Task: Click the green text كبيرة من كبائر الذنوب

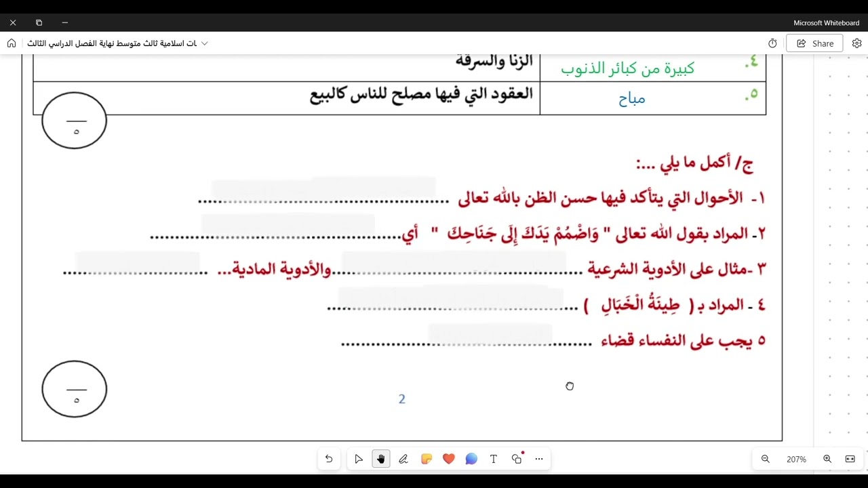Action: pyautogui.click(x=627, y=68)
